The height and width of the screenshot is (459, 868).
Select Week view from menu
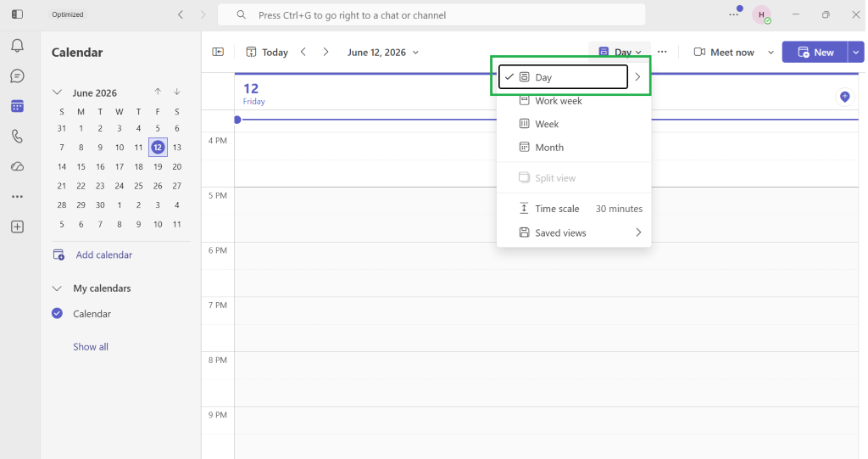click(574, 124)
